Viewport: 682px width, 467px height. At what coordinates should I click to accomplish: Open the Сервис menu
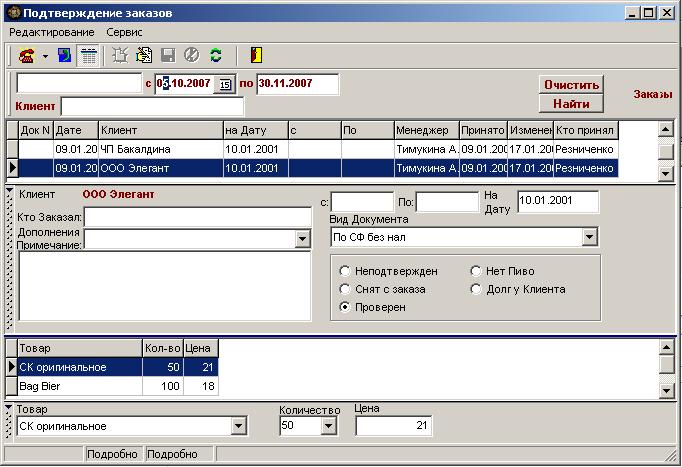tap(124, 33)
